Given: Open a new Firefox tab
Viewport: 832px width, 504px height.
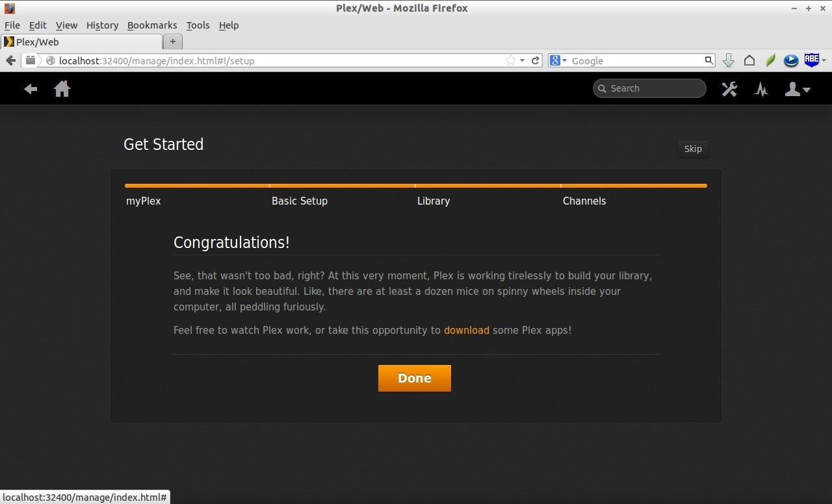Looking at the screenshot, I should (x=172, y=42).
